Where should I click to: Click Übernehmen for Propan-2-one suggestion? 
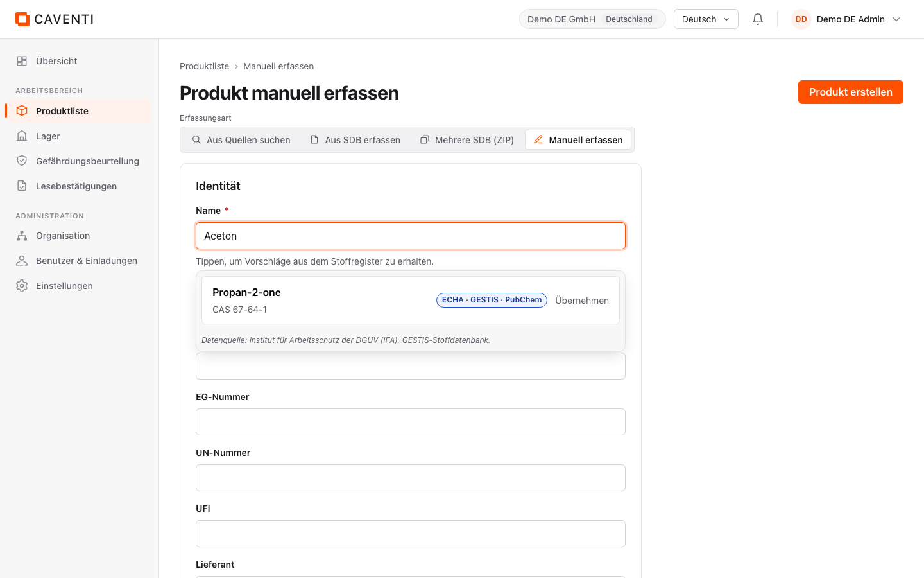(582, 301)
